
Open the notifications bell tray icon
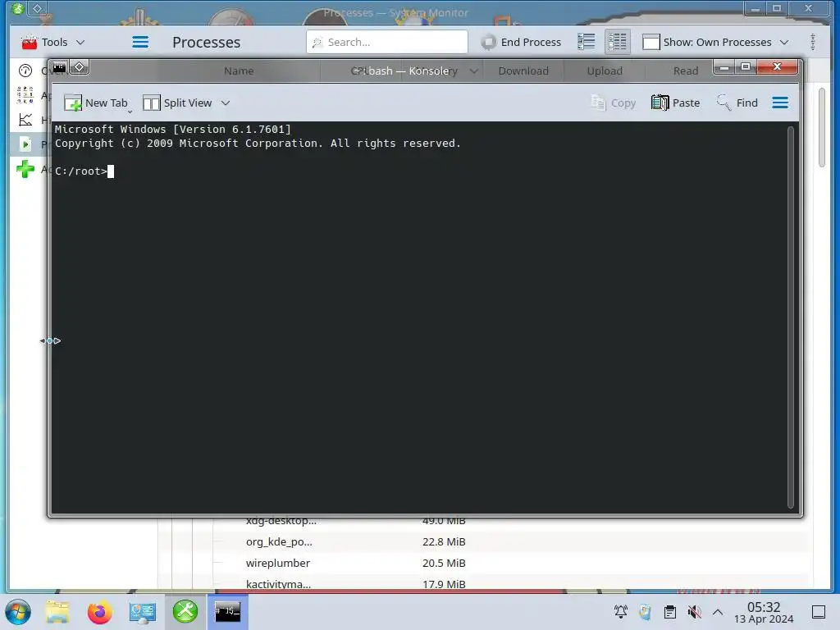tap(620, 612)
